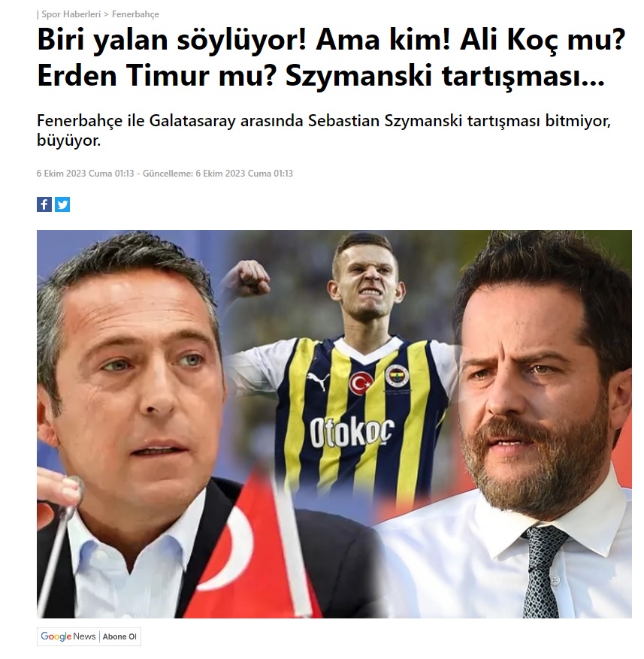Click the Puma logo on the jersey
The height and width of the screenshot is (659, 644).
(x=318, y=381)
